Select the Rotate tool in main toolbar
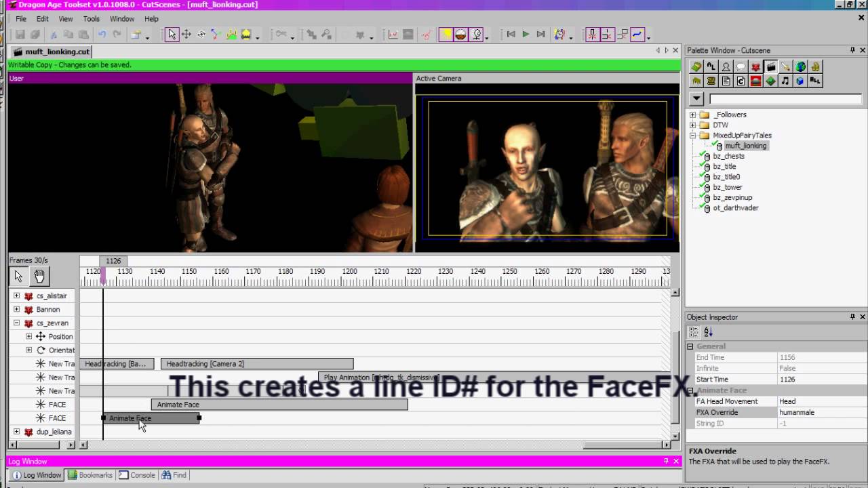Viewport: 868px width, 488px height. [201, 35]
